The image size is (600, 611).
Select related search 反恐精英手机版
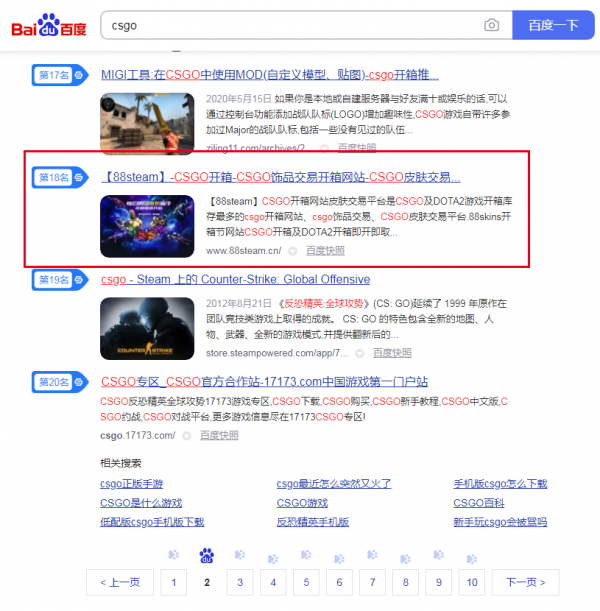pos(312,522)
